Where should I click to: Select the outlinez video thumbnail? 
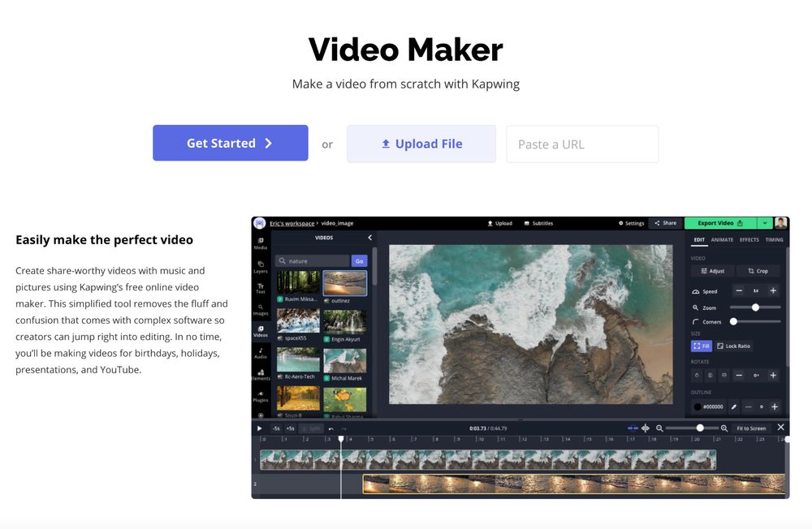tap(343, 283)
